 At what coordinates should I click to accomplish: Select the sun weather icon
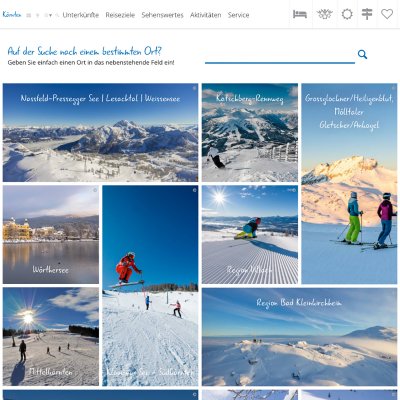347,14
